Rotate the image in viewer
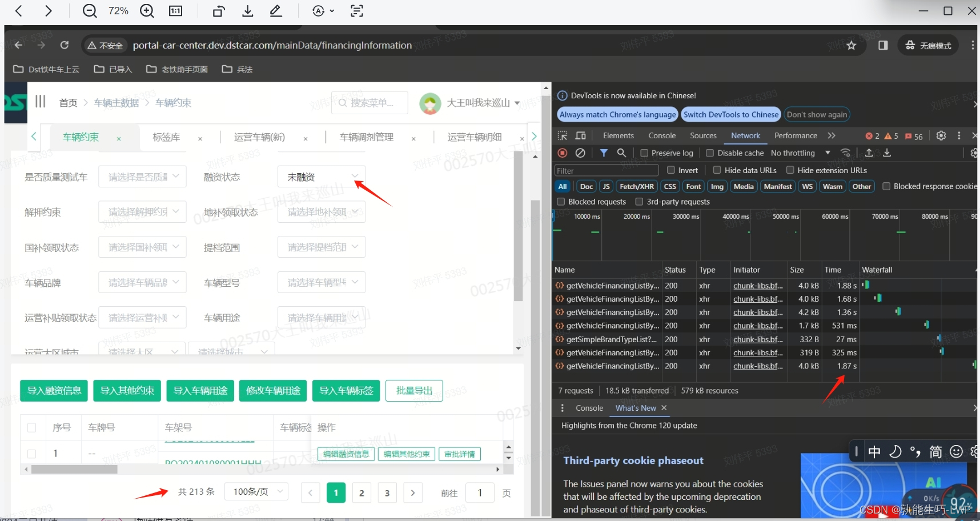 click(219, 11)
